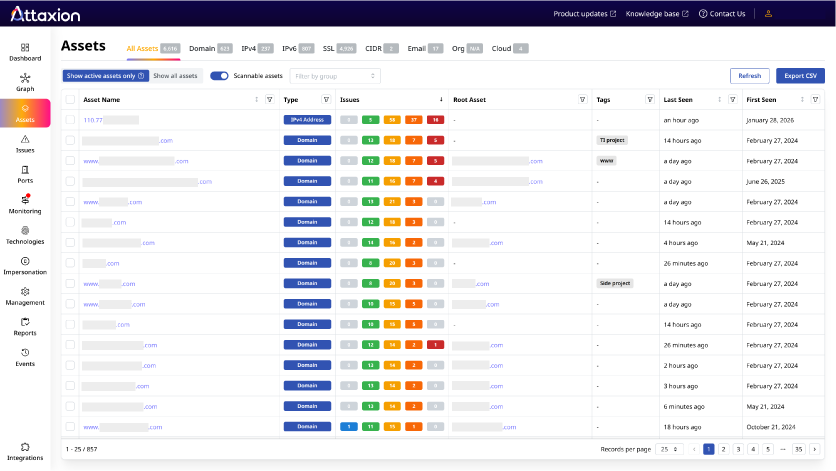Open the Dashboard sidebar icon
This screenshot has width=836, height=471.
25,51
